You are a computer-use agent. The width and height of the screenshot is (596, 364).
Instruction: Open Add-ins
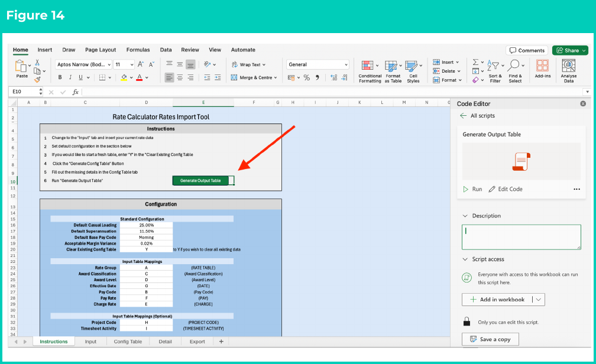tap(542, 69)
